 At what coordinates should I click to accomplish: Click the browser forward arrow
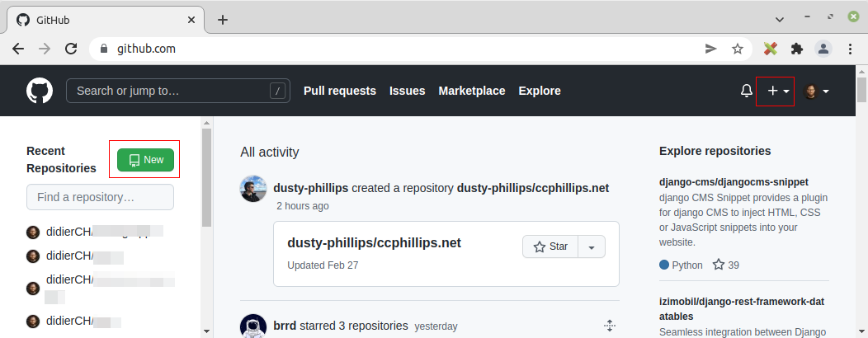pos(45,49)
